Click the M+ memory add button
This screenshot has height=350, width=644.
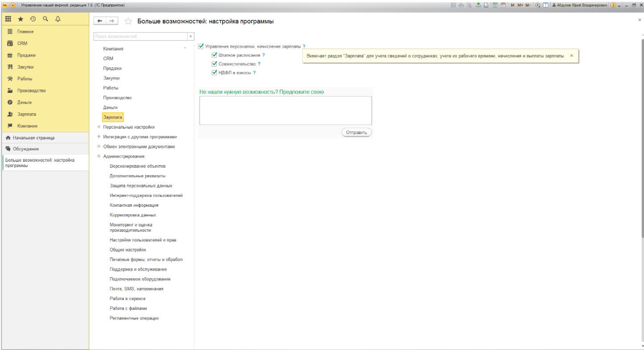pos(520,5)
